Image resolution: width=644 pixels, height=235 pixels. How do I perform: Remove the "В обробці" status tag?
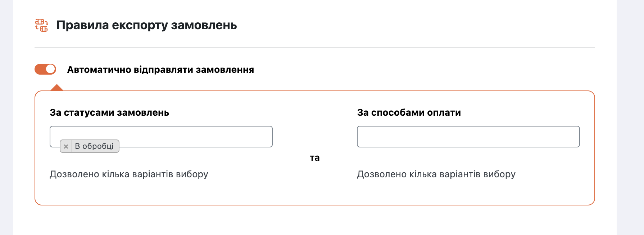click(x=66, y=146)
